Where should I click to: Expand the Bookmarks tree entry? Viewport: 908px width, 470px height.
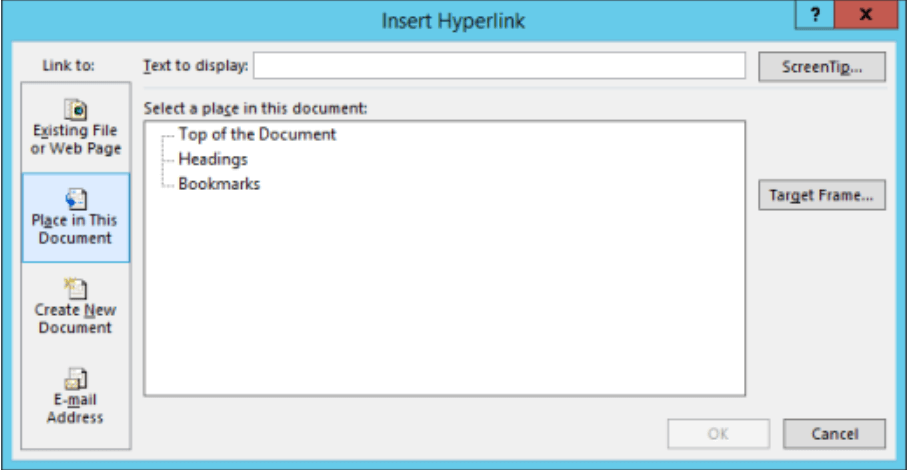tap(219, 184)
